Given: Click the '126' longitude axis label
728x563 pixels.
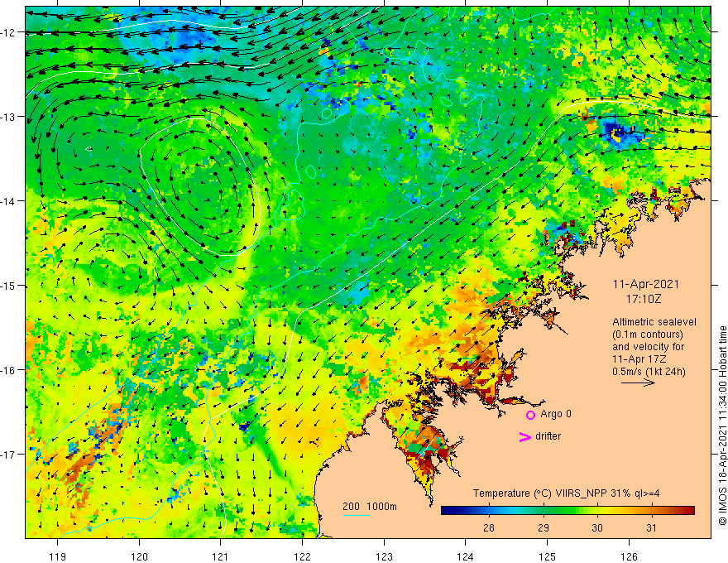Looking at the screenshot, I should (x=629, y=556).
